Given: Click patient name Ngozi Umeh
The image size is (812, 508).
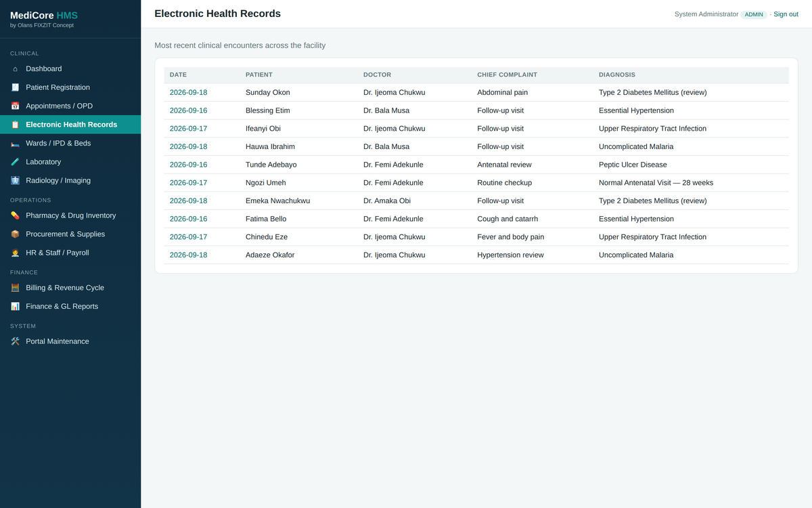Looking at the screenshot, I should [266, 183].
